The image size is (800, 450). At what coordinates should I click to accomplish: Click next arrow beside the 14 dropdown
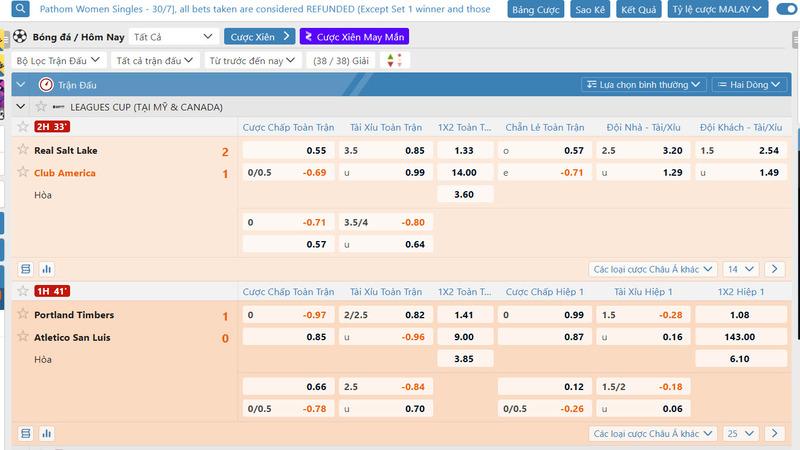774,269
